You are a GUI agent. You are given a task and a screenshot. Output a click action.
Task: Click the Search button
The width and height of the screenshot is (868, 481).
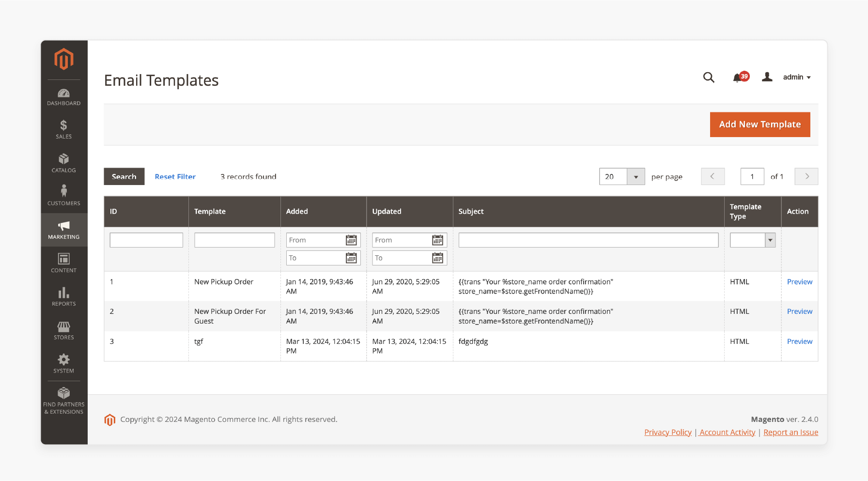tap(124, 176)
